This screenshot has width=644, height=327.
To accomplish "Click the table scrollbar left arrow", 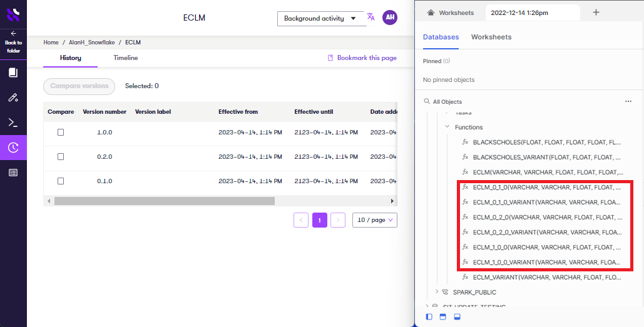I will coord(48,201).
